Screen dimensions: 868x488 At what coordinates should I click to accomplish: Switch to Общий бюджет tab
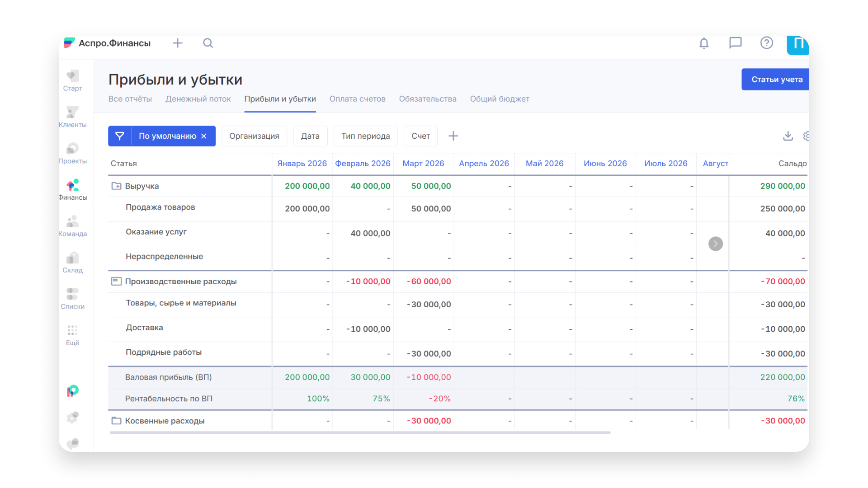click(x=500, y=99)
